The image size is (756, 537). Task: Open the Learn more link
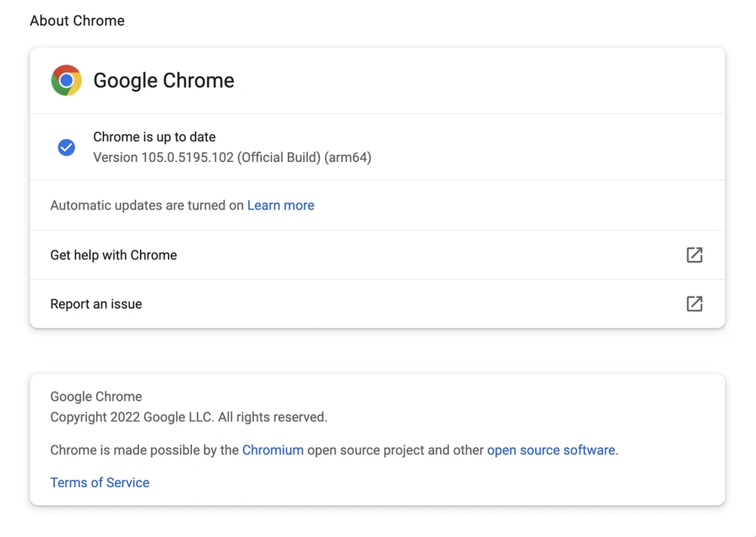pos(280,206)
